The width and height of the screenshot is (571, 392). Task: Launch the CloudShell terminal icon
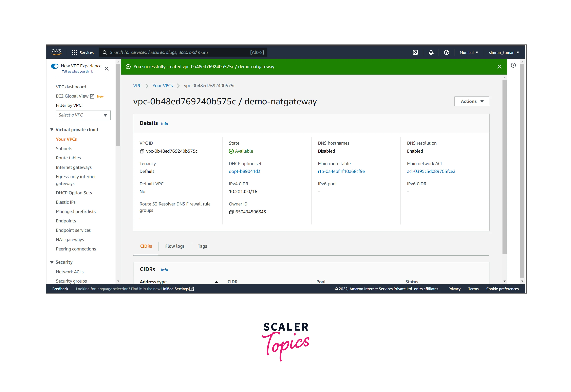[415, 52]
